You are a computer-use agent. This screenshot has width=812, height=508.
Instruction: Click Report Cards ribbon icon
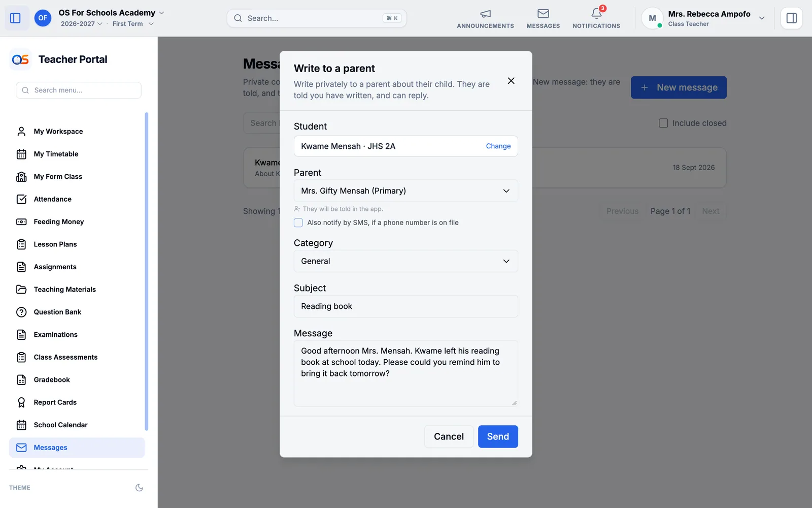21,402
